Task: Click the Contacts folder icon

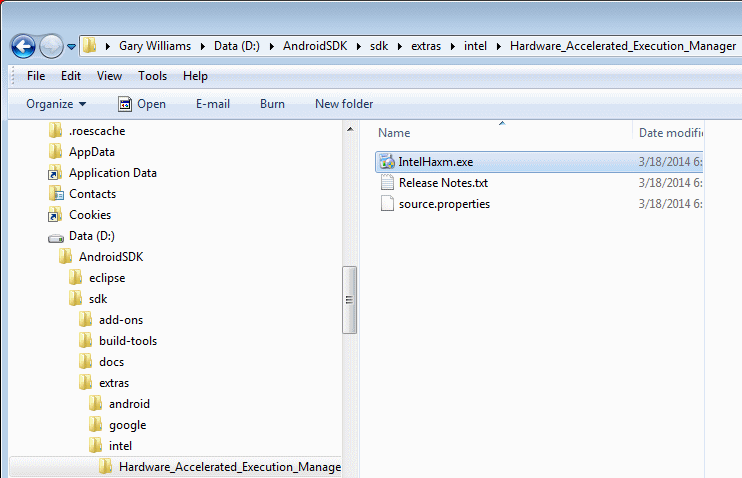Action: pyautogui.click(x=56, y=194)
